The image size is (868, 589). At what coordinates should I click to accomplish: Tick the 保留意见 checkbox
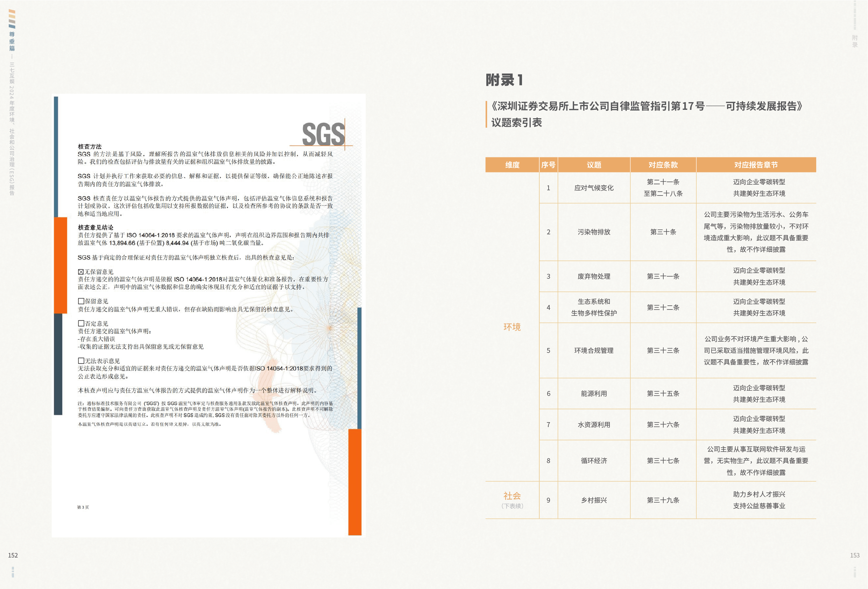click(x=81, y=301)
